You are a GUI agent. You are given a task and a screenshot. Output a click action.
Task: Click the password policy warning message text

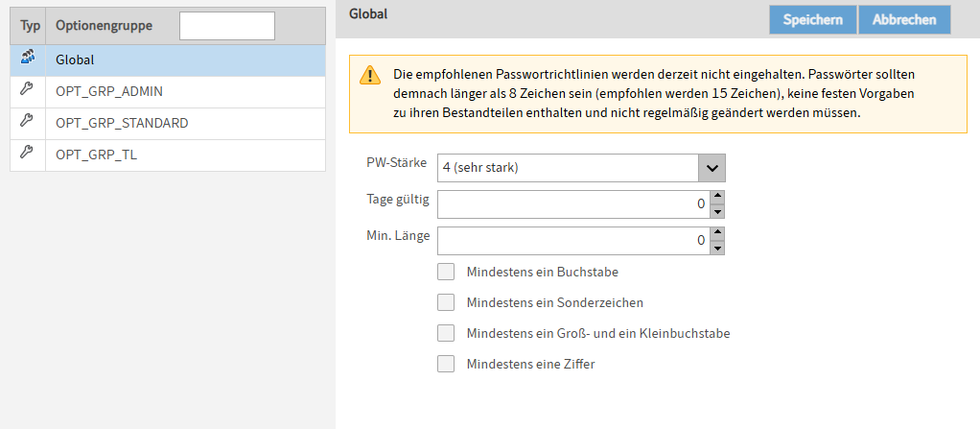(654, 94)
